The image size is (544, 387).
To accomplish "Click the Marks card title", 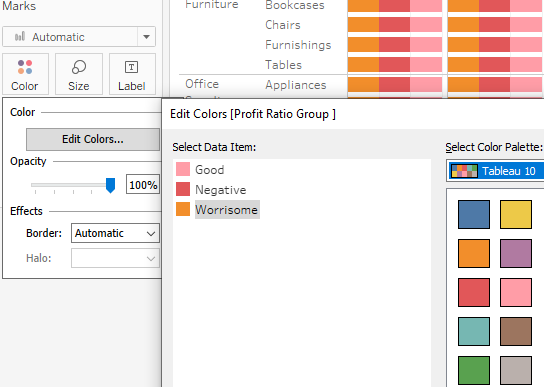I will pos(19,6).
